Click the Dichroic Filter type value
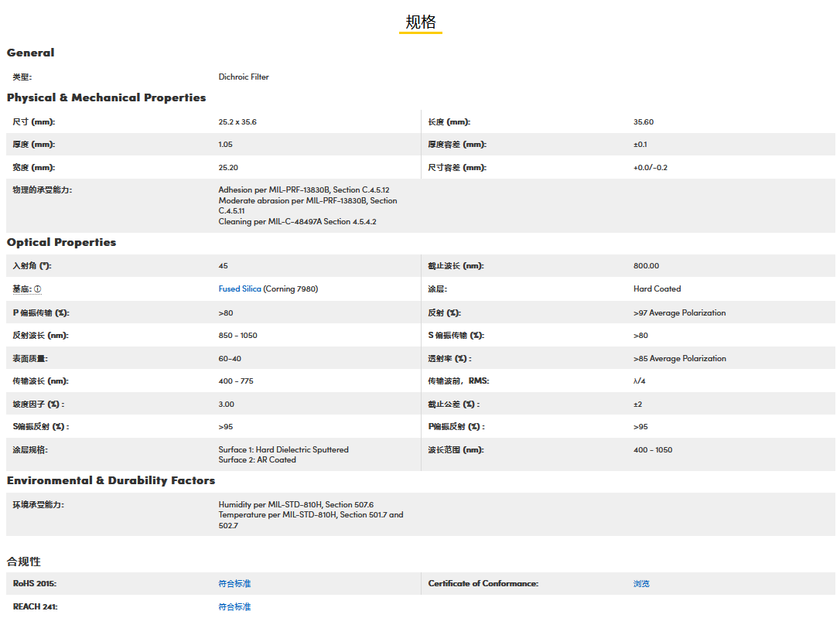 pyautogui.click(x=244, y=77)
